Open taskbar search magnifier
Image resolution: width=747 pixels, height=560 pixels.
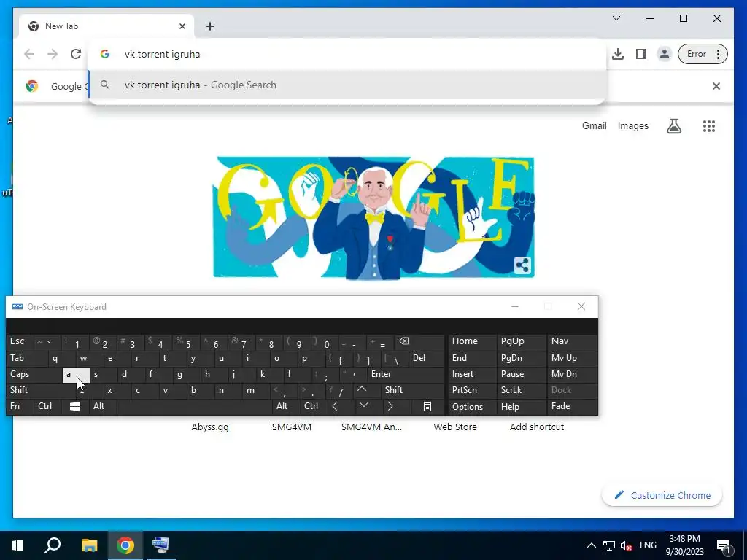(x=53, y=545)
